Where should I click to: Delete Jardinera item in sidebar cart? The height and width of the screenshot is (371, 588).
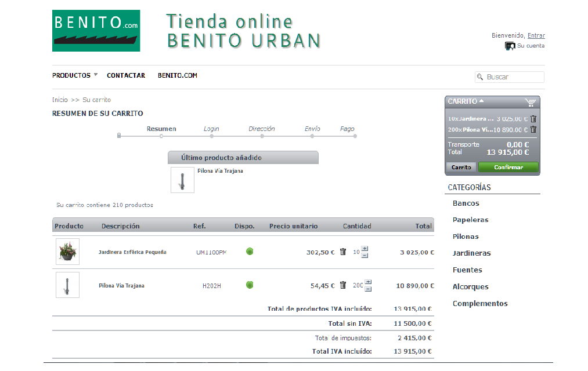[x=533, y=119]
